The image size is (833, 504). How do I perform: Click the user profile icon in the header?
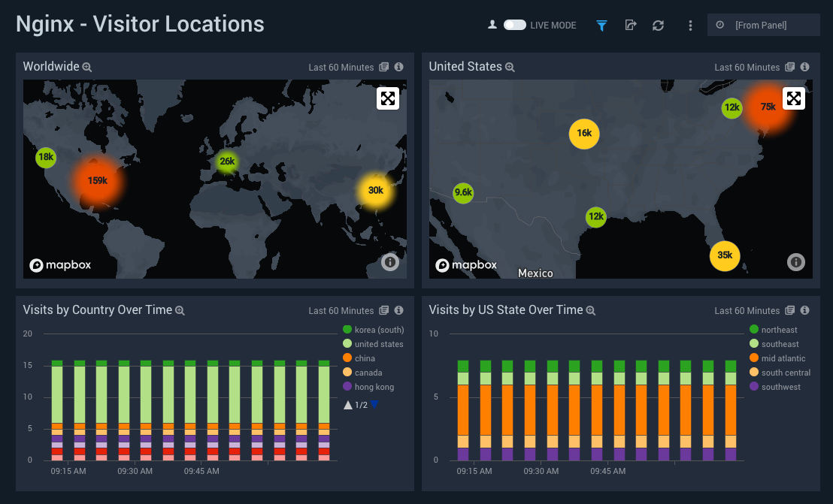[491, 25]
